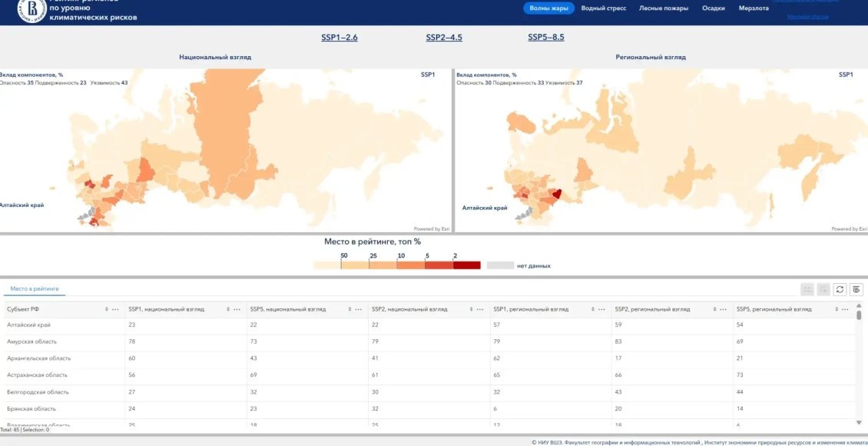The width and height of the screenshot is (868, 446).
Task: Click the table scroll up arrow
Action: pyautogui.click(x=859, y=305)
